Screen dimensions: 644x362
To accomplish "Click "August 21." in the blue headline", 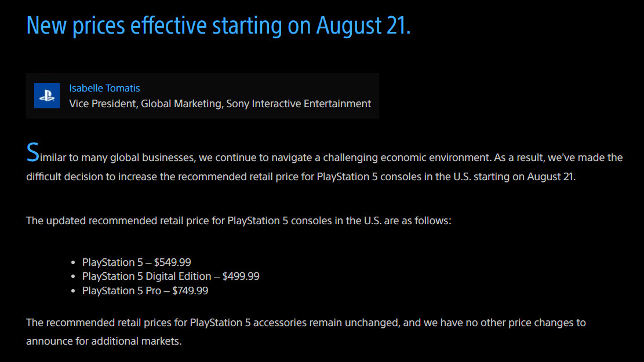I will (363, 25).
